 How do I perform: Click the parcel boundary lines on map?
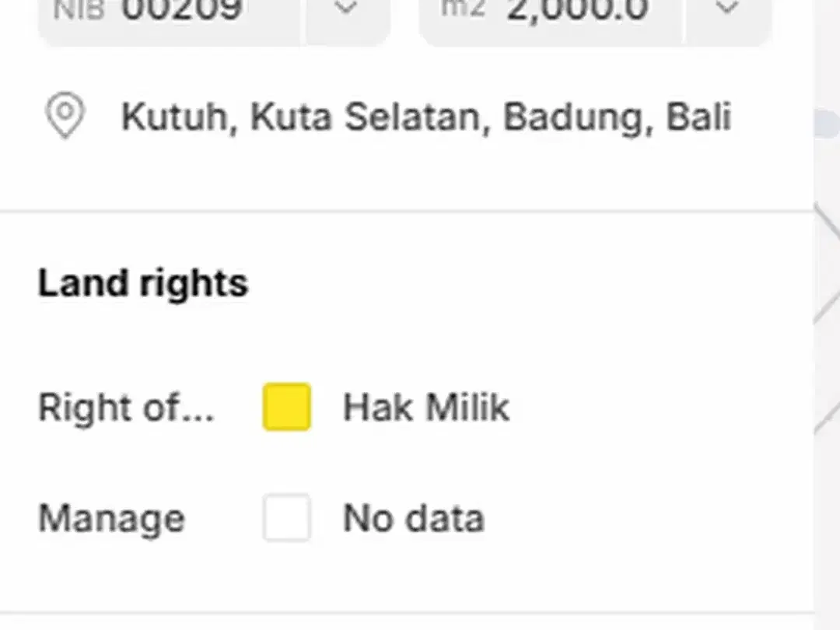pyautogui.click(x=827, y=316)
